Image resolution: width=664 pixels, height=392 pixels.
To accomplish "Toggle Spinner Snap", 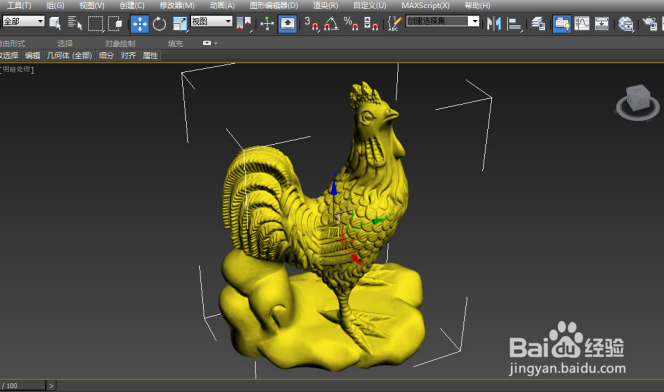I will tap(371, 23).
